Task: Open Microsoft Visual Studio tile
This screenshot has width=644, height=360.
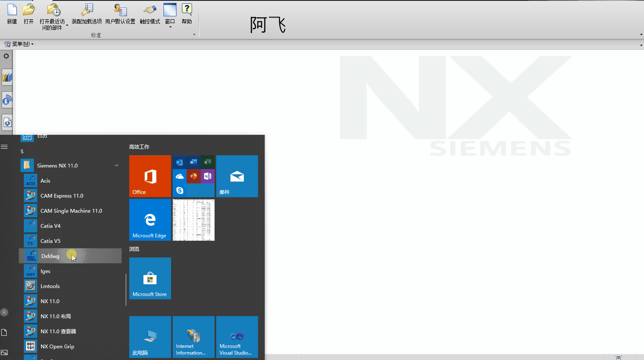Action: 237,337
